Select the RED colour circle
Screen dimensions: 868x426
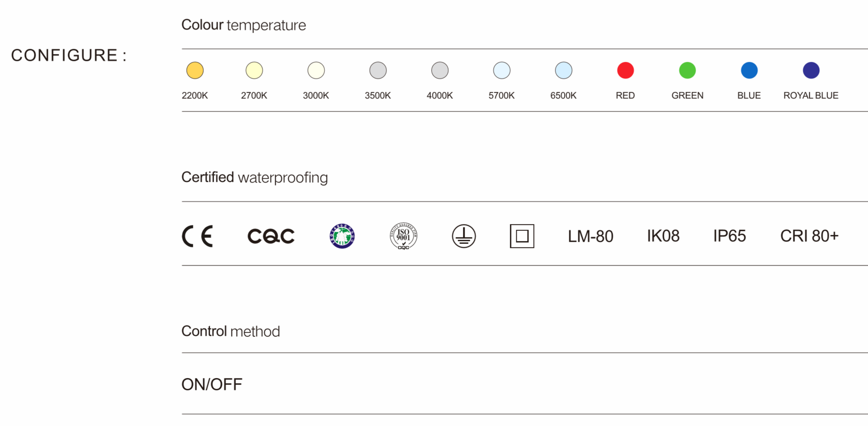point(625,70)
